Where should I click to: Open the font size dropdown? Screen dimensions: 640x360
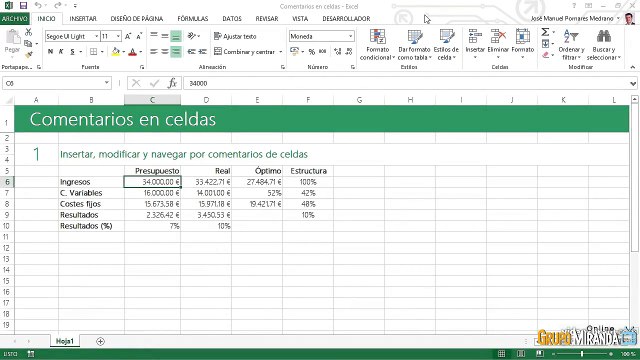coord(118,36)
